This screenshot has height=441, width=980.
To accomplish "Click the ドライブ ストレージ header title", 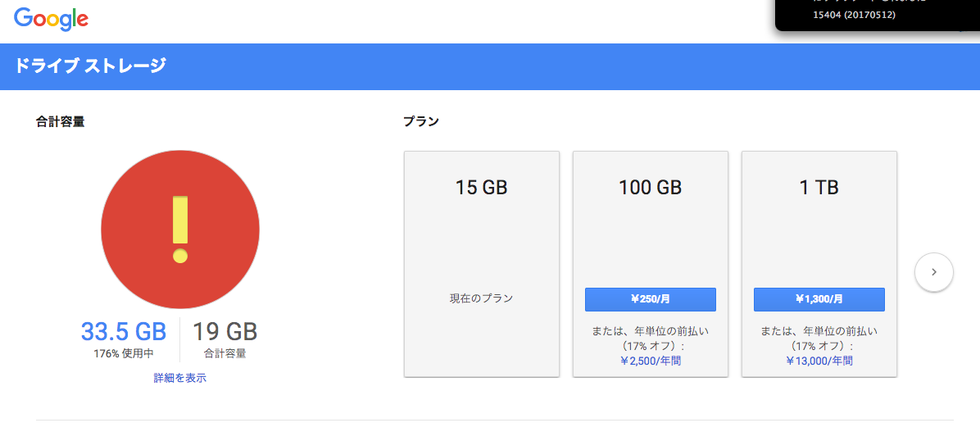I will tap(90, 66).
